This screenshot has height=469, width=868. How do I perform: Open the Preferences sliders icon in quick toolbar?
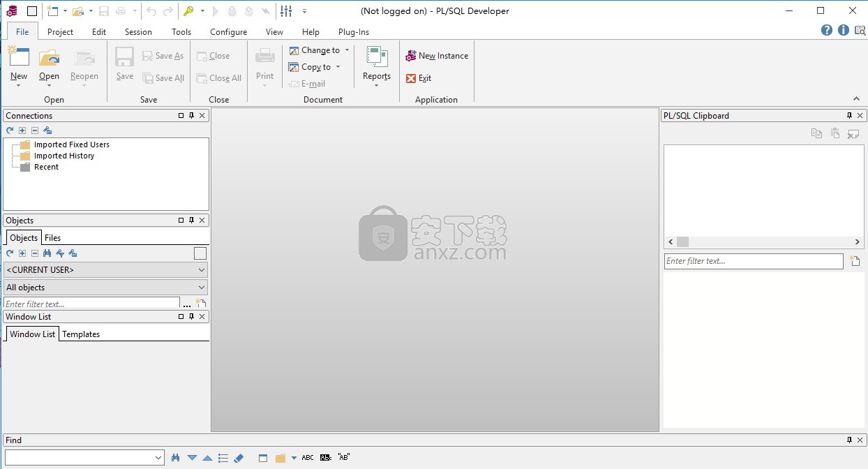tap(286, 10)
